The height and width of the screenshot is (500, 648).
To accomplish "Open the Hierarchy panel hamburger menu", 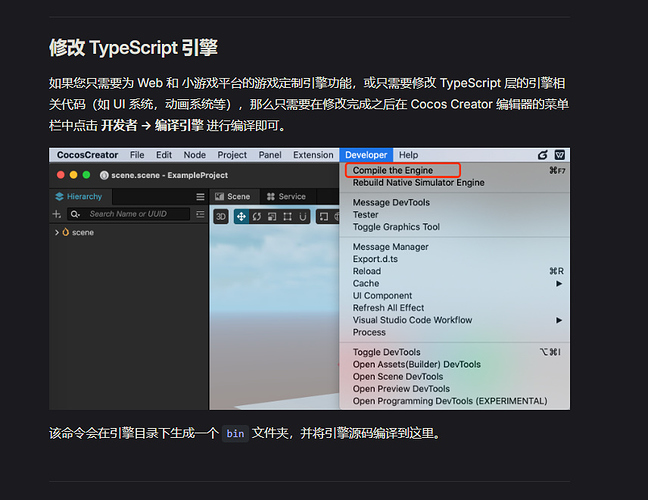I will [x=200, y=197].
